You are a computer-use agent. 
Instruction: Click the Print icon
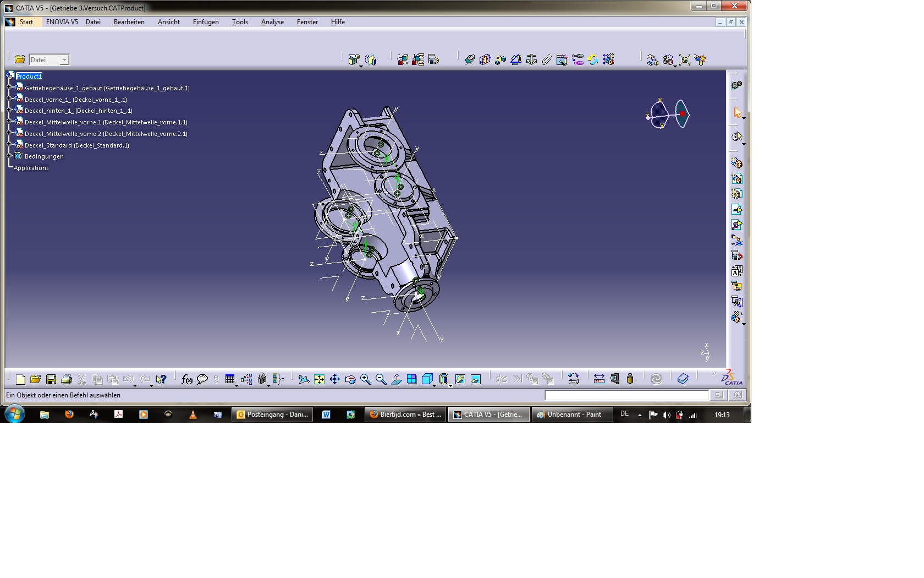pyautogui.click(x=67, y=379)
